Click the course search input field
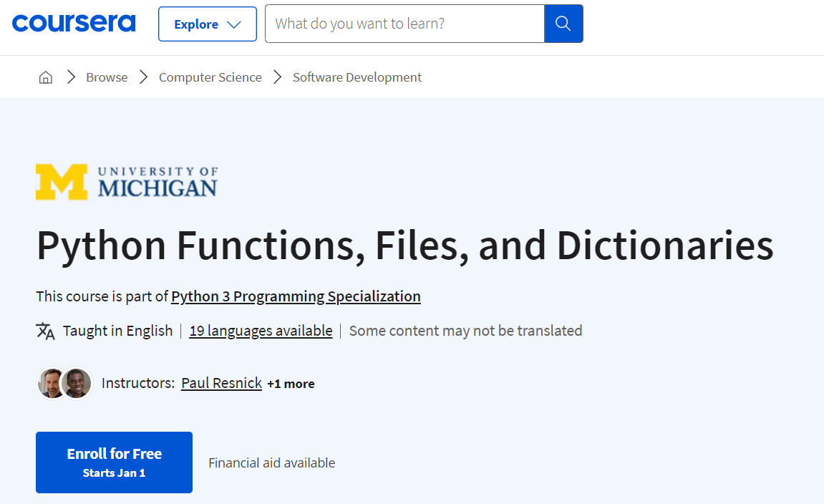The image size is (824, 504). (x=404, y=24)
